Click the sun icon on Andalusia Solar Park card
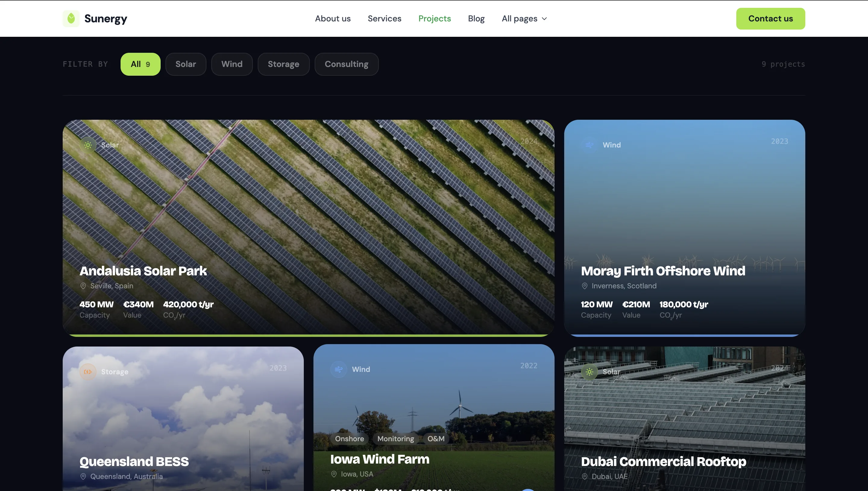This screenshot has height=491, width=868. point(88,145)
